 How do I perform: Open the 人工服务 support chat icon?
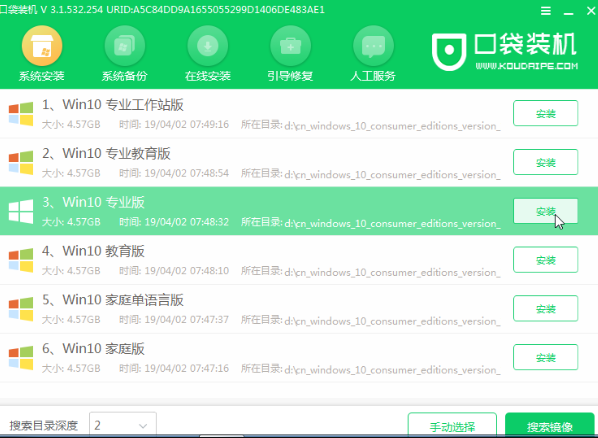[x=373, y=46]
